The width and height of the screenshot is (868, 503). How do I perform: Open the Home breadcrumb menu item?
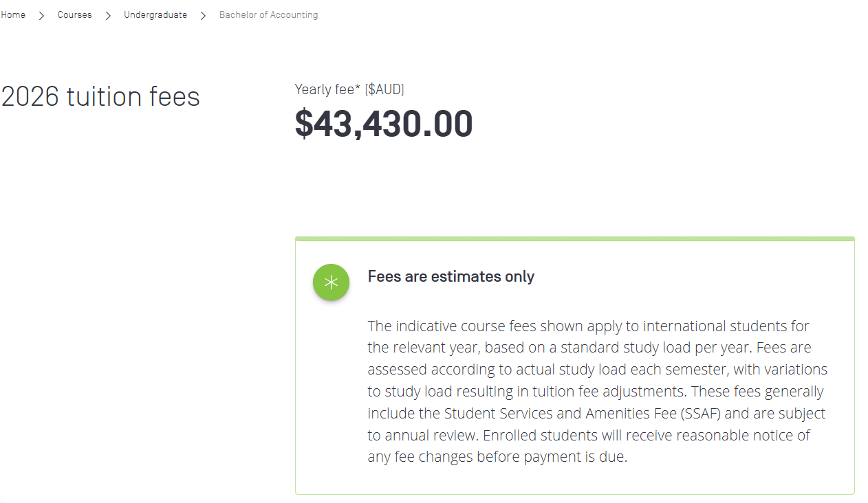[x=13, y=14]
